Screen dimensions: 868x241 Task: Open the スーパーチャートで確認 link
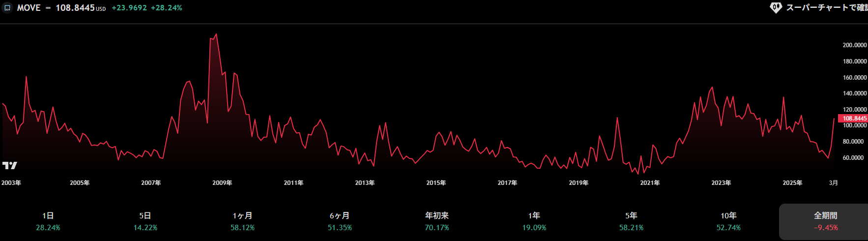pyautogui.click(x=826, y=8)
